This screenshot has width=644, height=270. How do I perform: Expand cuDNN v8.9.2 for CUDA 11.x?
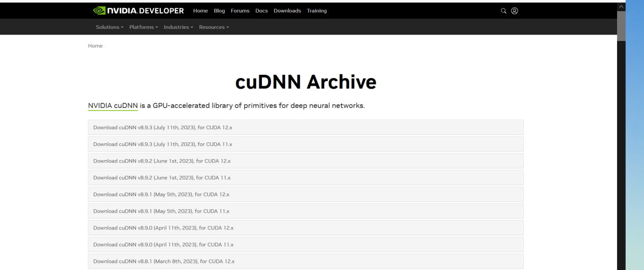(306, 177)
